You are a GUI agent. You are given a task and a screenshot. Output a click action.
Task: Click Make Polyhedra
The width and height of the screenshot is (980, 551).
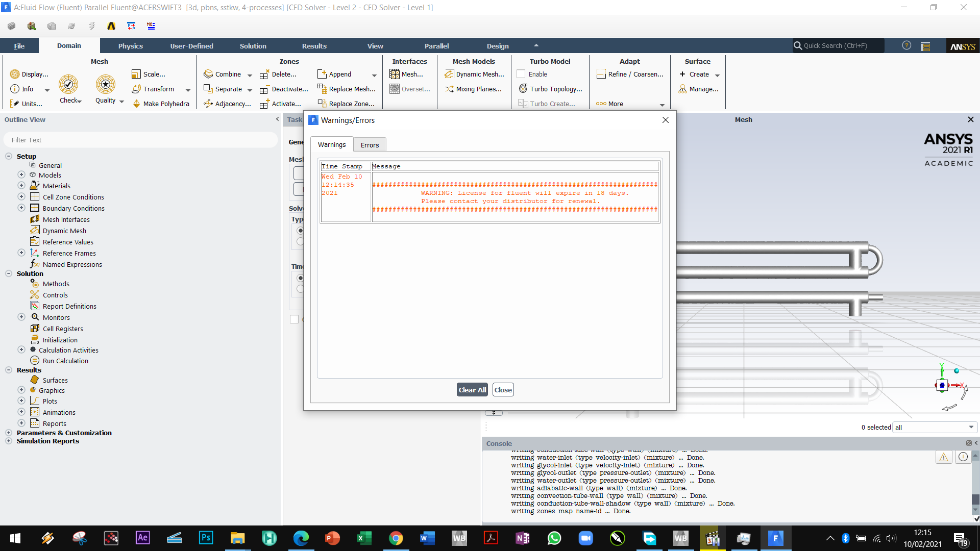(161, 104)
